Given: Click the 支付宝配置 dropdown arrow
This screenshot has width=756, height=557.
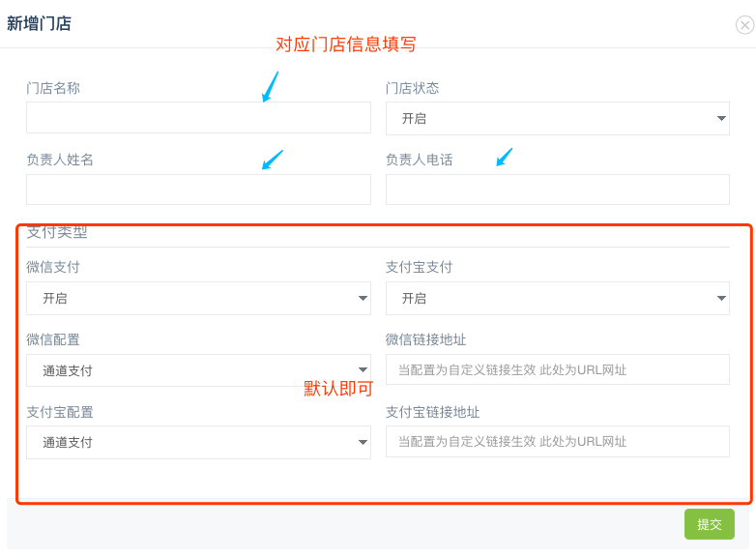Looking at the screenshot, I should tap(363, 442).
